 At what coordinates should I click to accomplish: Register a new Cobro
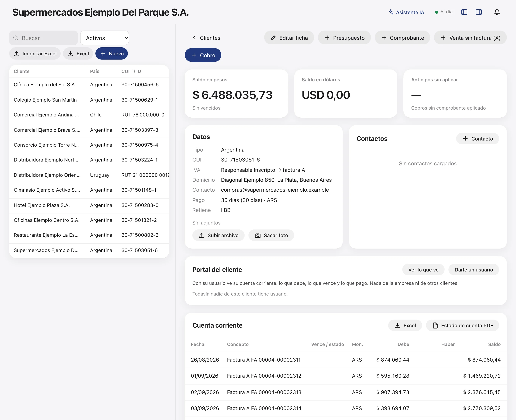[203, 55]
